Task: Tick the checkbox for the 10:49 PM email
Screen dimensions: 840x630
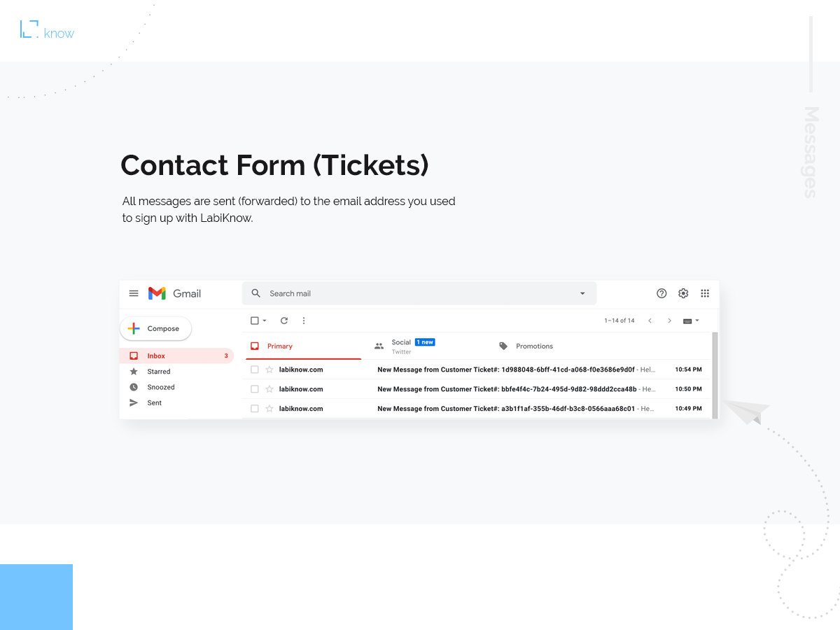Action: [255, 409]
